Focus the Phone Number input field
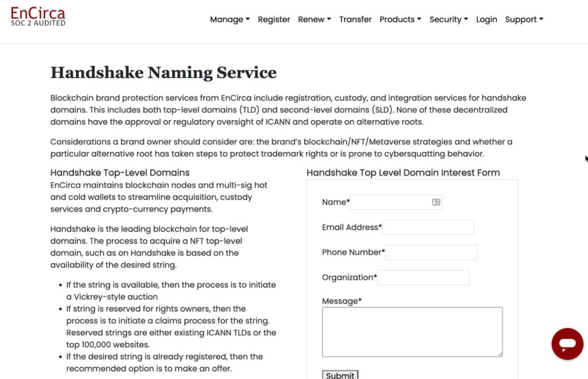This screenshot has width=588, height=379. (x=431, y=252)
